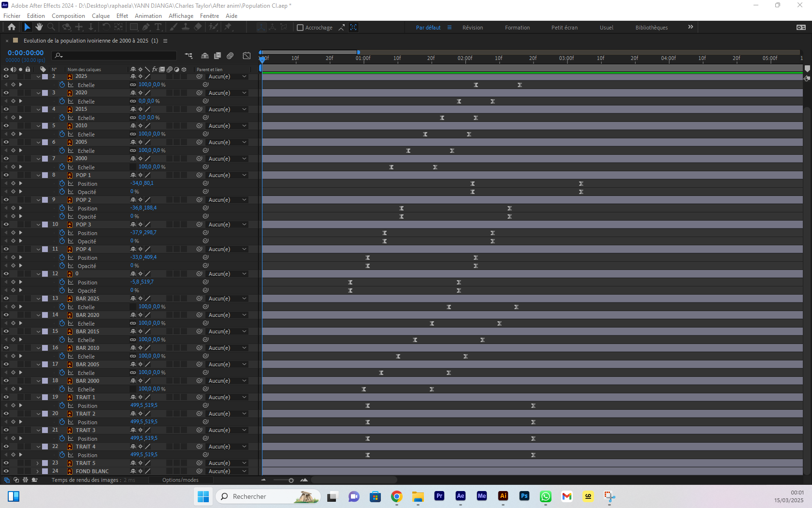812x508 pixels.
Task: Select the Zoom magnifier tool
Action: (x=51, y=27)
